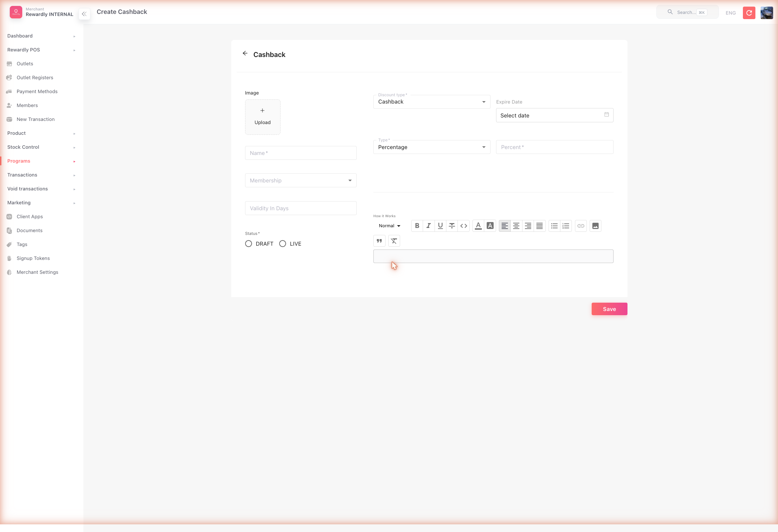Image resolution: width=778 pixels, height=532 pixels.
Task: Expand the Stock Control menu
Action: (42, 147)
